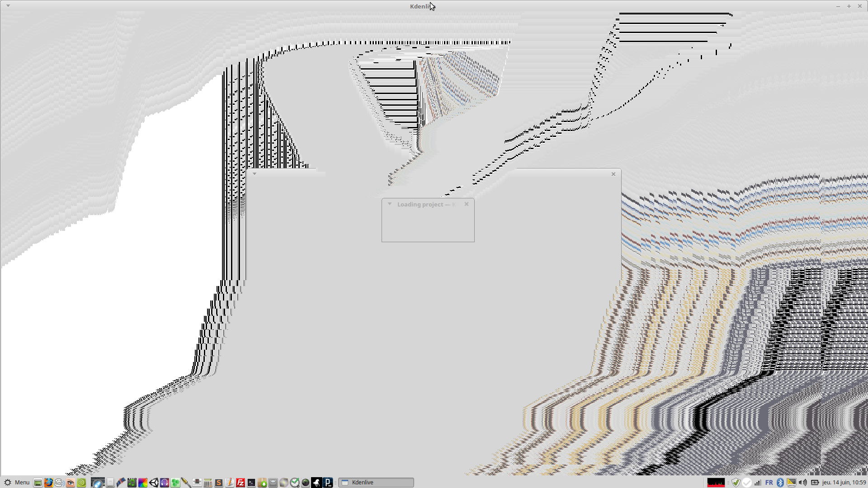The image size is (868, 488).
Task: Click the system monitor graph applet
Action: click(x=716, y=483)
